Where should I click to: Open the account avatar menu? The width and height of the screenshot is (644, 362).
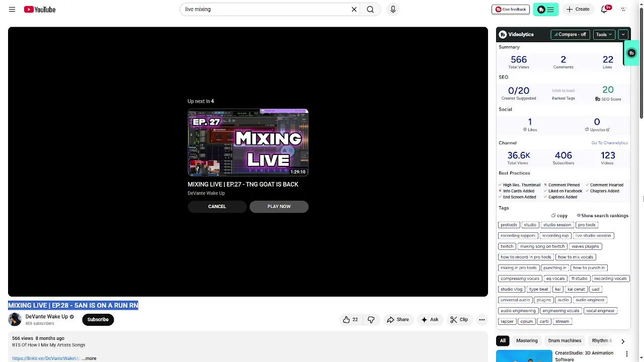point(623,9)
